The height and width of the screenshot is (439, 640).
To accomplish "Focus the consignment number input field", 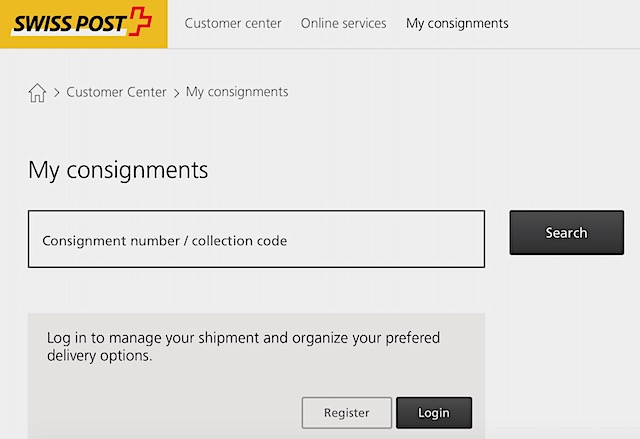I will (x=256, y=239).
